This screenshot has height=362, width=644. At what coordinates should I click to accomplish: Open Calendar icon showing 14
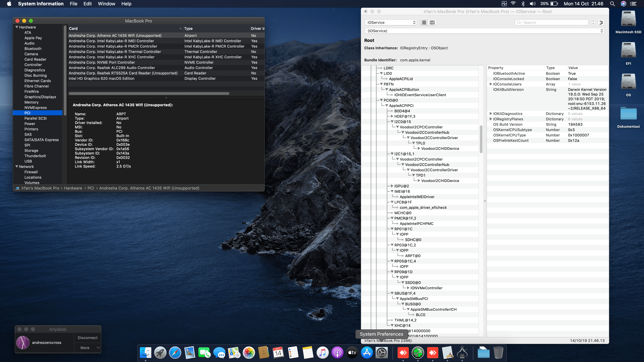coord(278,353)
